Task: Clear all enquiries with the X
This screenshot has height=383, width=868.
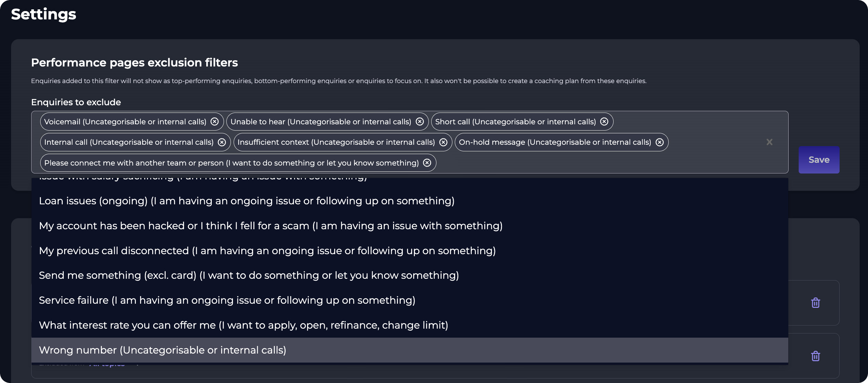Action: pyautogui.click(x=770, y=142)
